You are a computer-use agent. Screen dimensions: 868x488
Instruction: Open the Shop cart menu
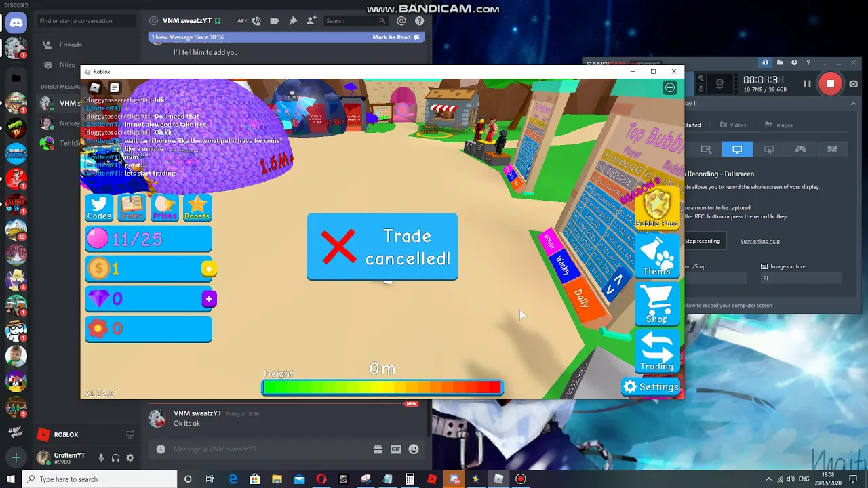tap(656, 304)
